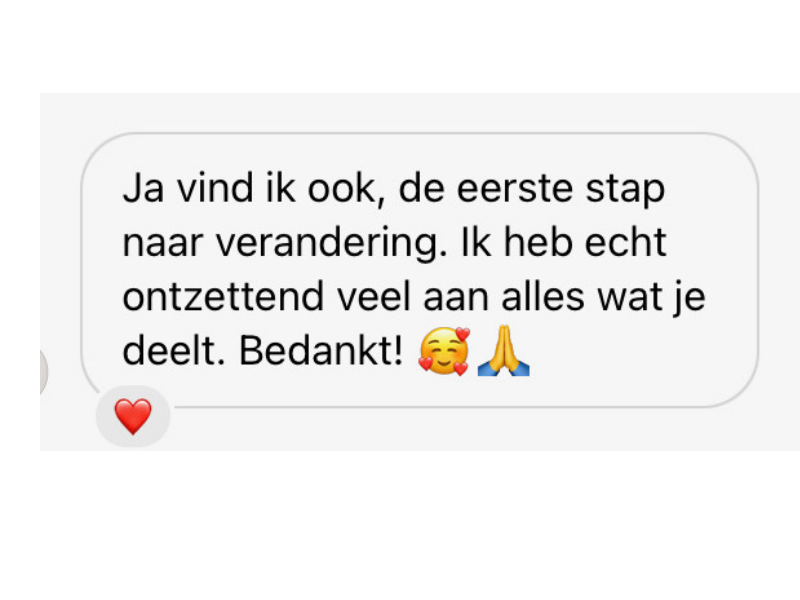Click the word "verandering." in the message
The width and height of the screenshot is (800, 600).
[x=332, y=244]
